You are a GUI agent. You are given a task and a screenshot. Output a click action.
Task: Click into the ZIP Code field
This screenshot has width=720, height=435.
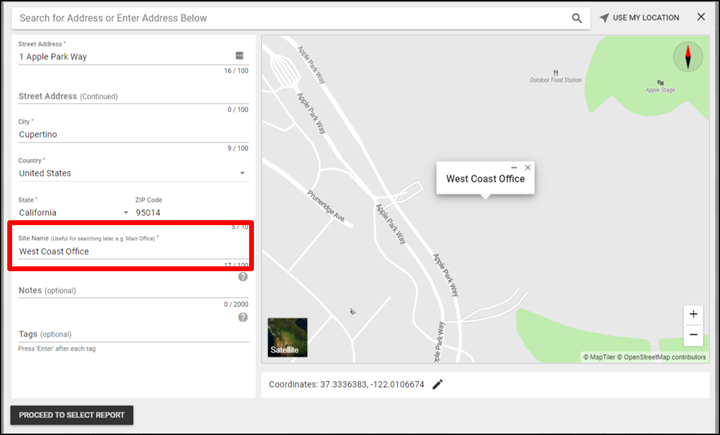click(x=190, y=212)
